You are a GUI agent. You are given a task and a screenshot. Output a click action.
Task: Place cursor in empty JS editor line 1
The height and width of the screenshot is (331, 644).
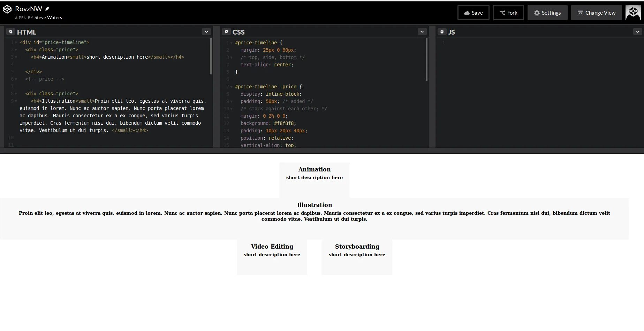click(544, 43)
